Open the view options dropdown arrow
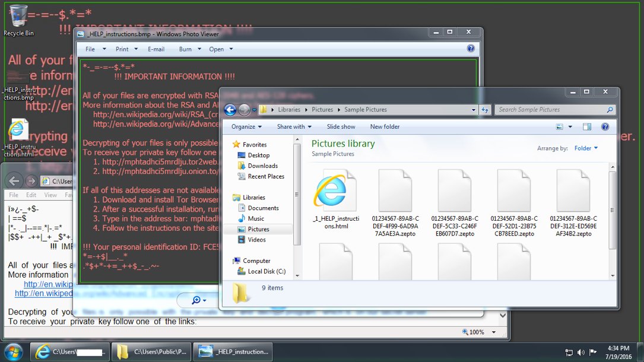The width and height of the screenshot is (644, 362). pyautogui.click(x=570, y=127)
